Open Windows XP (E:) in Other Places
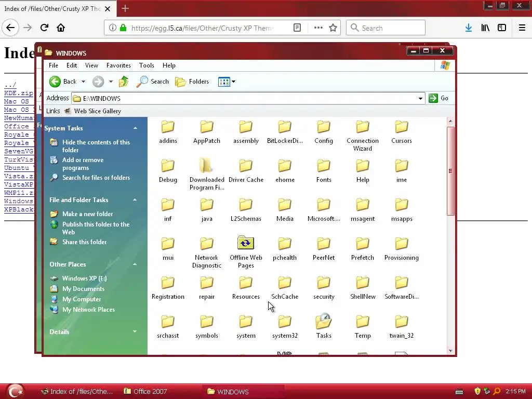 [85, 278]
